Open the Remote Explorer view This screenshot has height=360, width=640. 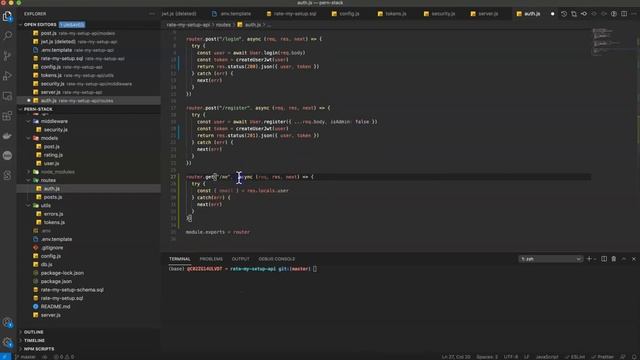(7, 96)
